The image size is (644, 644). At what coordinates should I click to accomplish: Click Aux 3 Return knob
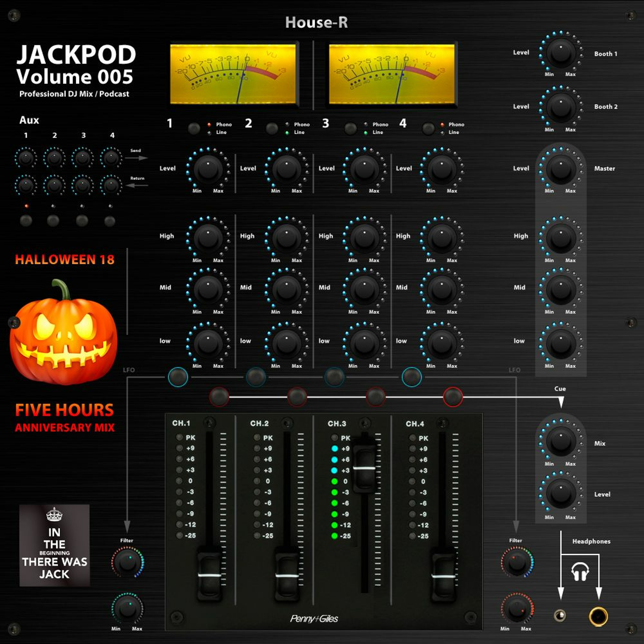pos(82,186)
